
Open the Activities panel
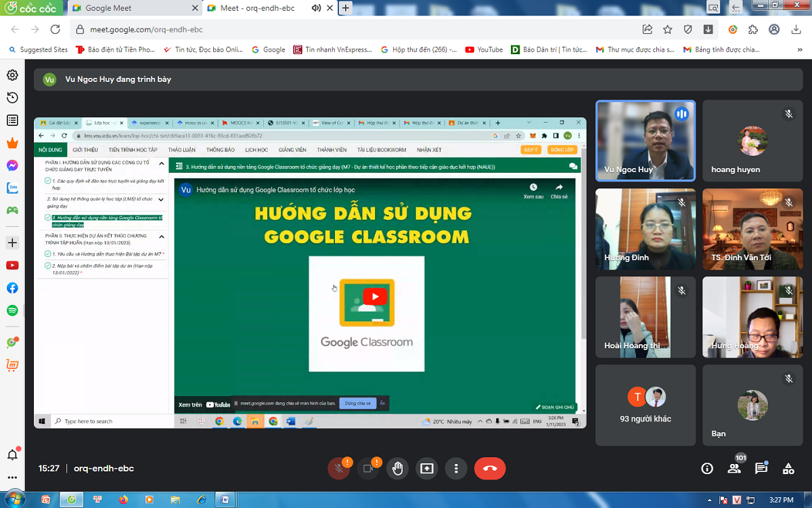(788, 468)
